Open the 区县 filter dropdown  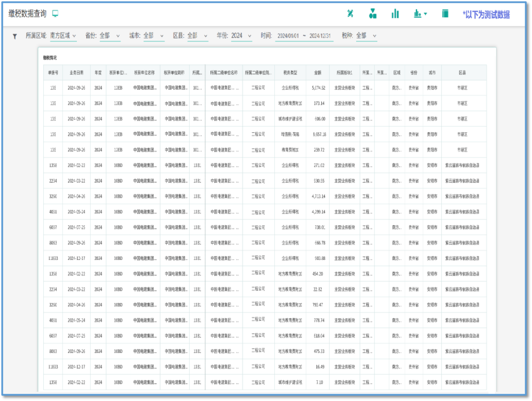[x=198, y=35]
